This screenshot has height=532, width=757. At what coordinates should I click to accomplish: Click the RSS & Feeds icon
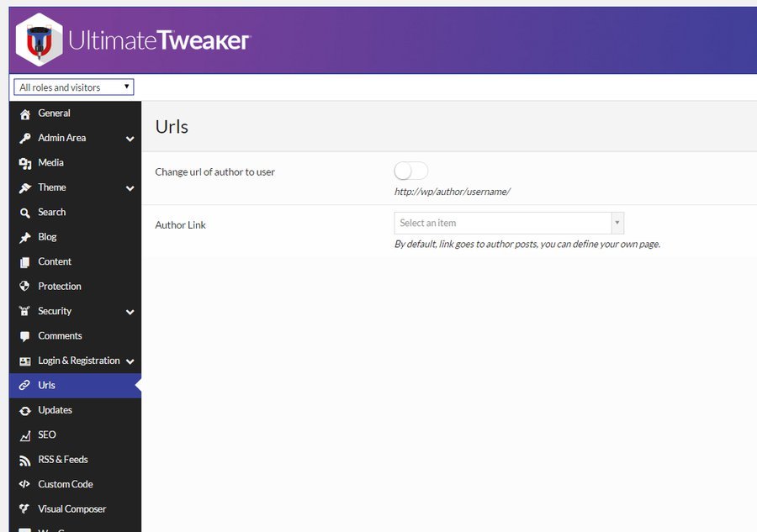25,461
